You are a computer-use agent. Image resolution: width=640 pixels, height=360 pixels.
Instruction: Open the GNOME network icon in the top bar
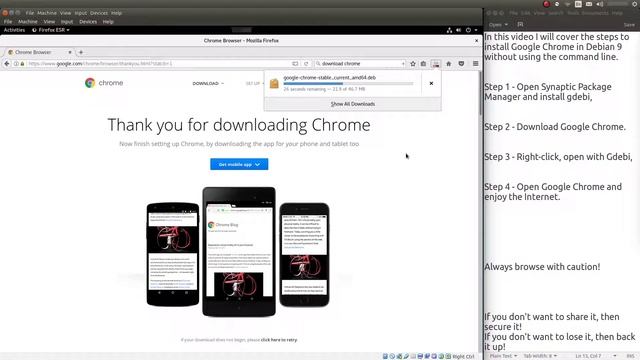point(449,30)
